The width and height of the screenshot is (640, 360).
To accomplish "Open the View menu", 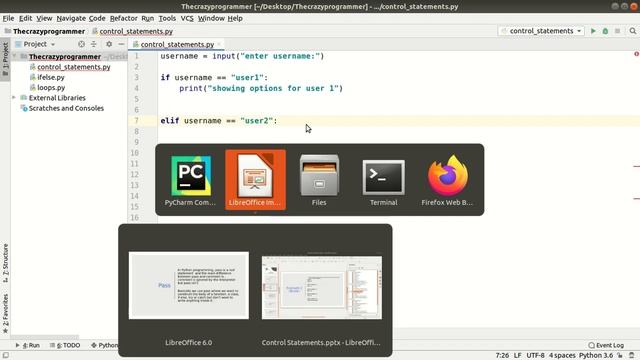I will tap(44, 18).
